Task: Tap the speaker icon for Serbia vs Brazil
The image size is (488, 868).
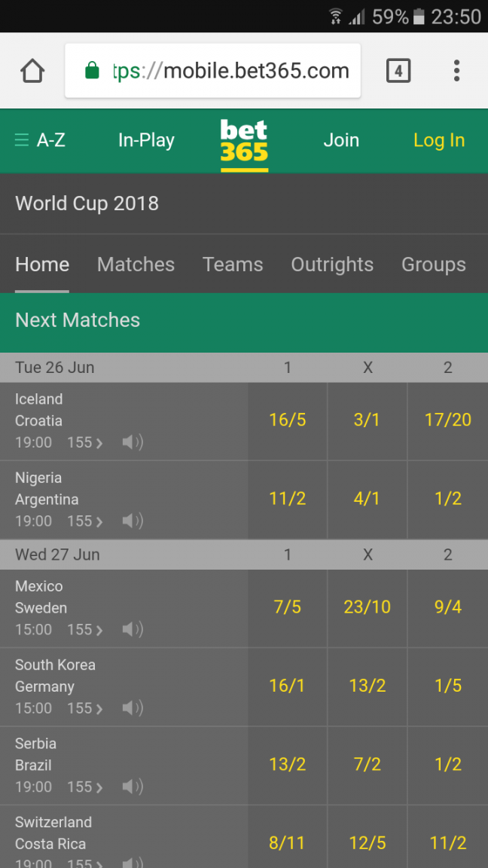Action: click(x=133, y=787)
